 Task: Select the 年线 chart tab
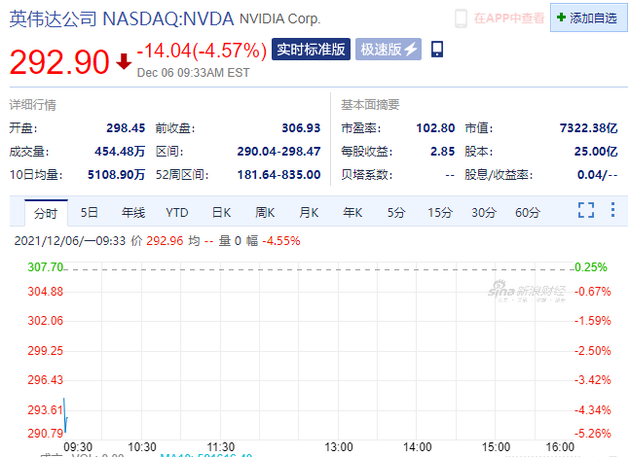(x=133, y=212)
